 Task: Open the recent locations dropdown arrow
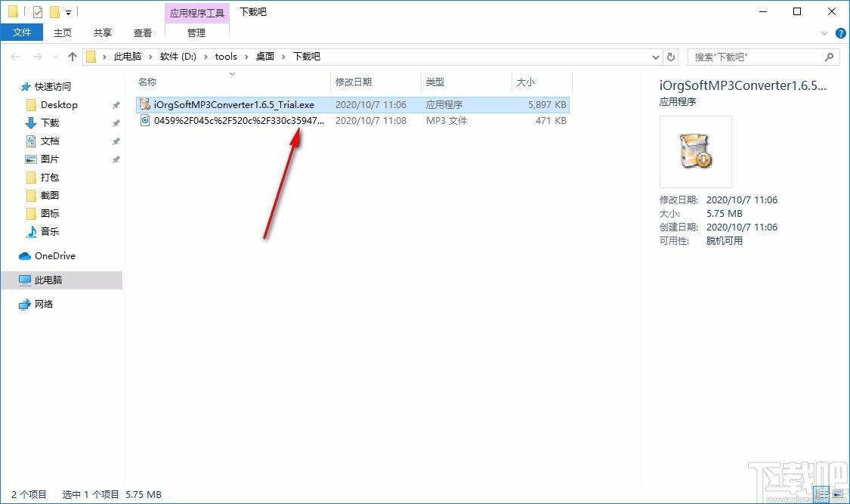pos(54,57)
